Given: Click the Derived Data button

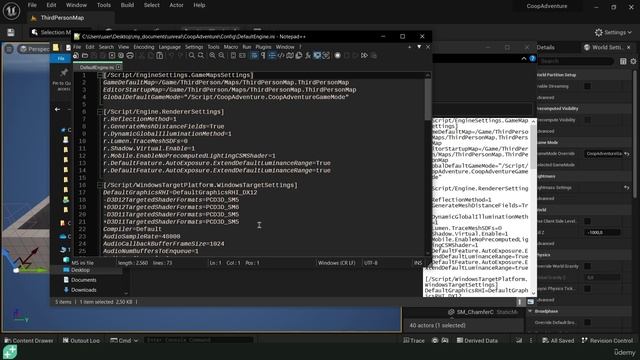Looking at the screenshot, I should click(476, 340).
